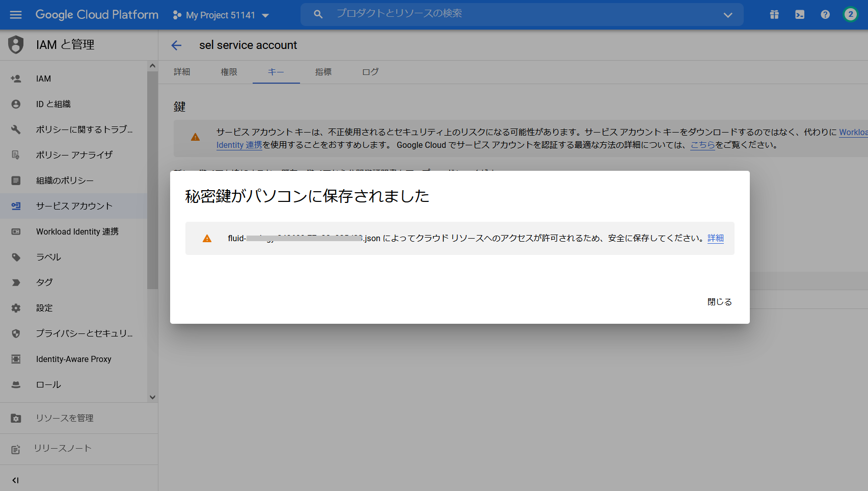Image resolution: width=868 pixels, height=491 pixels.
Task: Click the Identity 連携 link in the banner
Action: [x=239, y=145]
